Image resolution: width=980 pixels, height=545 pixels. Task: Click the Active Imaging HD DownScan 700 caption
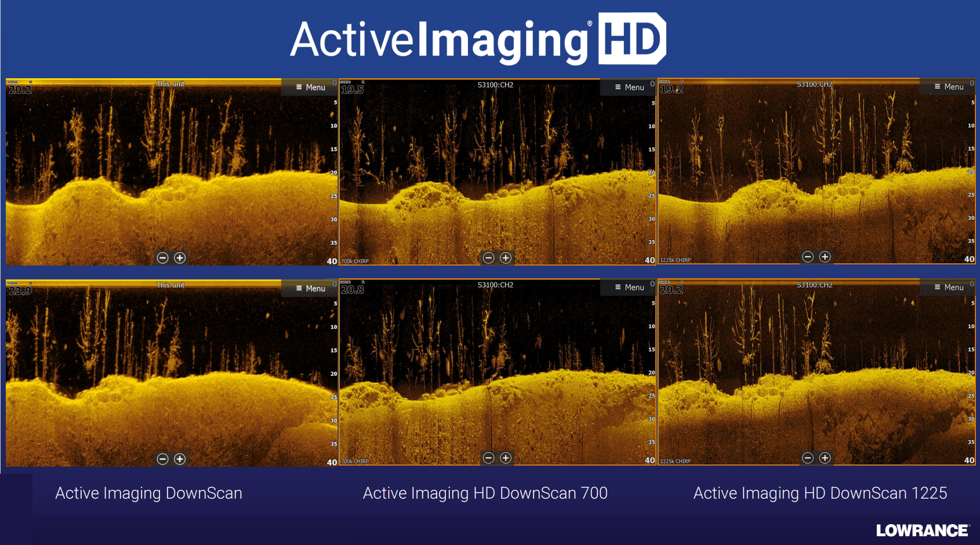pyautogui.click(x=485, y=493)
